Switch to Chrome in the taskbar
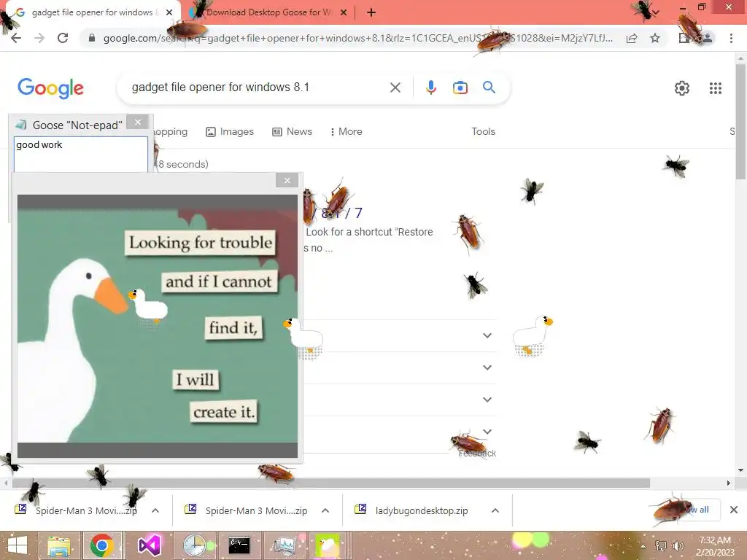This screenshot has height=560, width=747. [x=101, y=545]
